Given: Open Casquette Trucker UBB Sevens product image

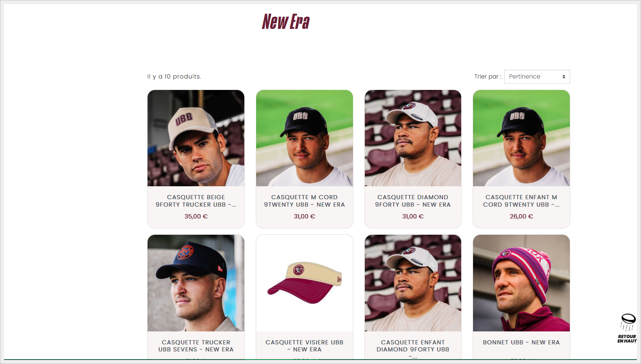Looking at the screenshot, I should tap(196, 283).
